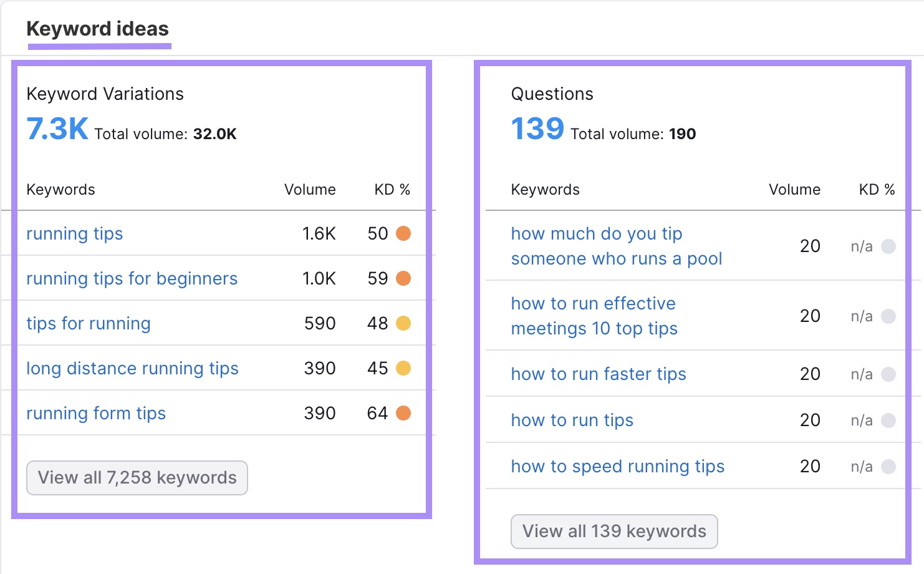Click the n/a dot next to how to speed running tips

pos(888,466)
